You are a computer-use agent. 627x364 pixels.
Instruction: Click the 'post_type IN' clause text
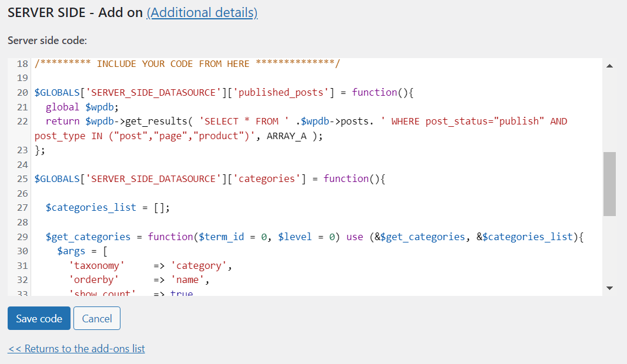[x=68, y=136]
